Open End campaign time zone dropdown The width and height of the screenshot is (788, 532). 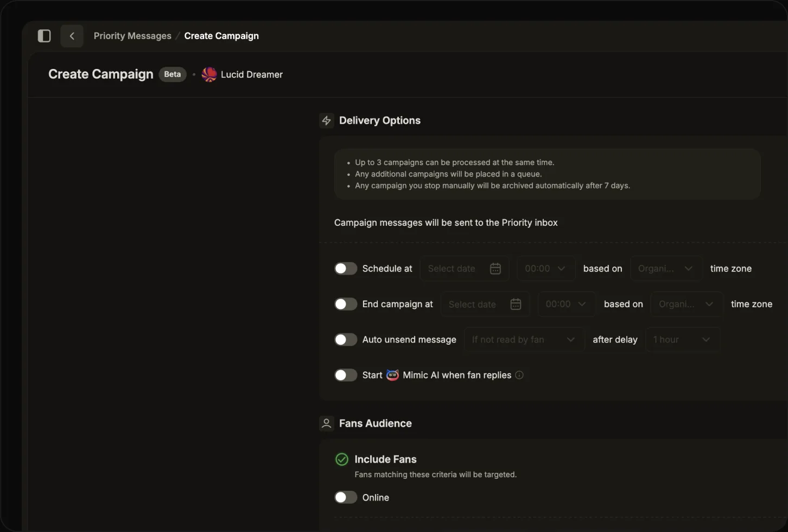[687, 304]
